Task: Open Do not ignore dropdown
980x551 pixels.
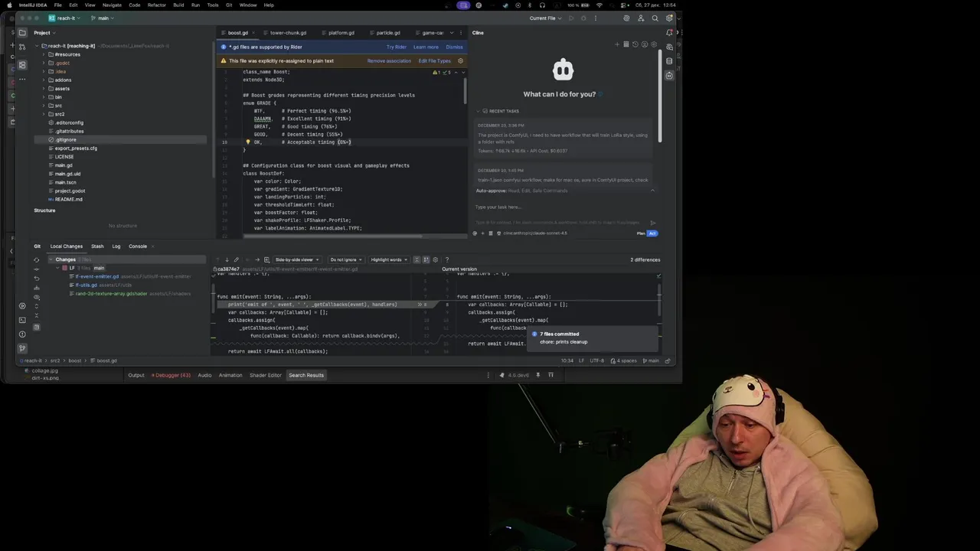Action: tap(345, 259)
